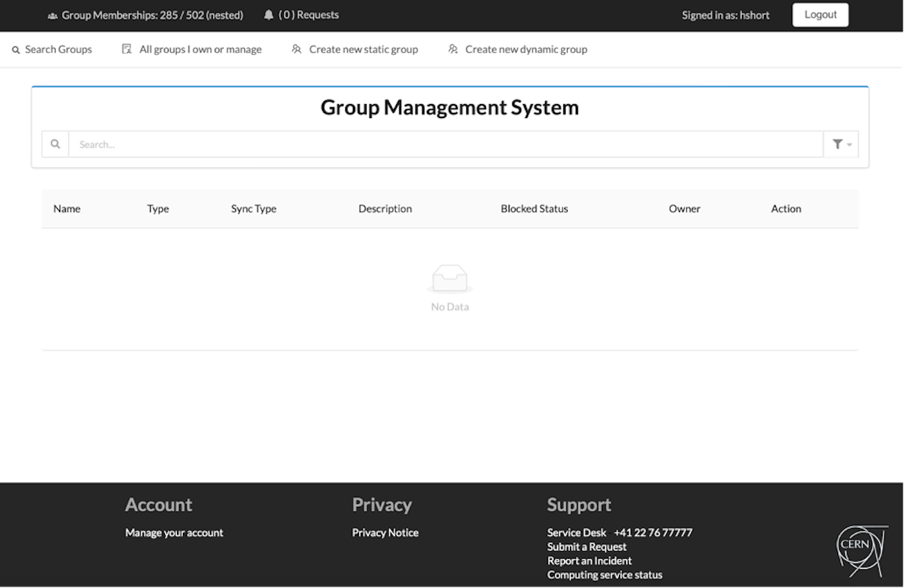The height and width of the screenshot is (588, 904).
Task: Click the group memberships people icon
Action: [53, 14]
